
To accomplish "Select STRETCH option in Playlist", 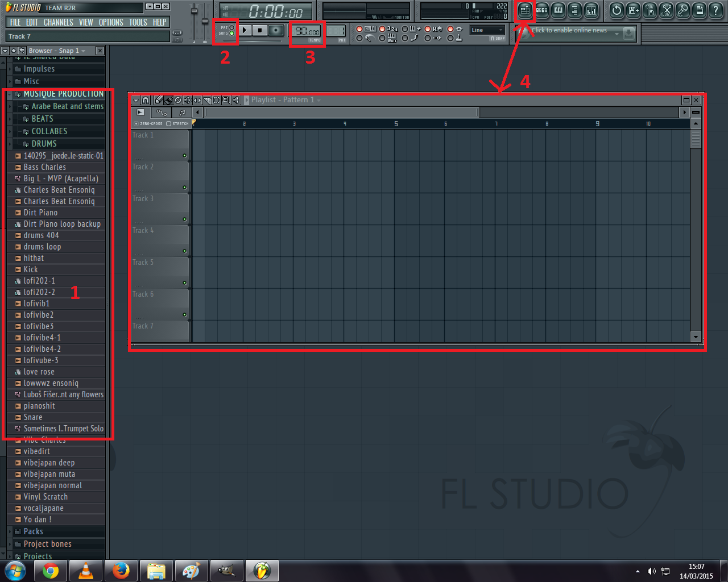I will 168,123.
